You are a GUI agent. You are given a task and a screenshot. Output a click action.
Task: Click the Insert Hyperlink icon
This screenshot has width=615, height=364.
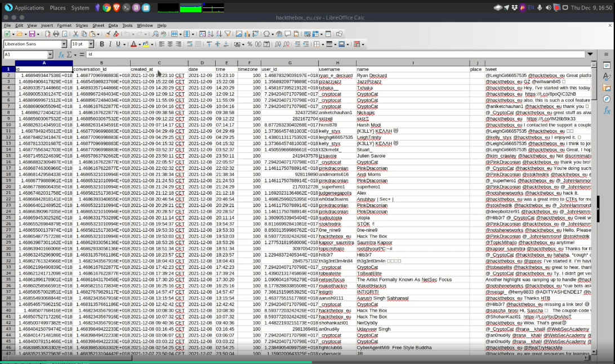tap(279, 34)
